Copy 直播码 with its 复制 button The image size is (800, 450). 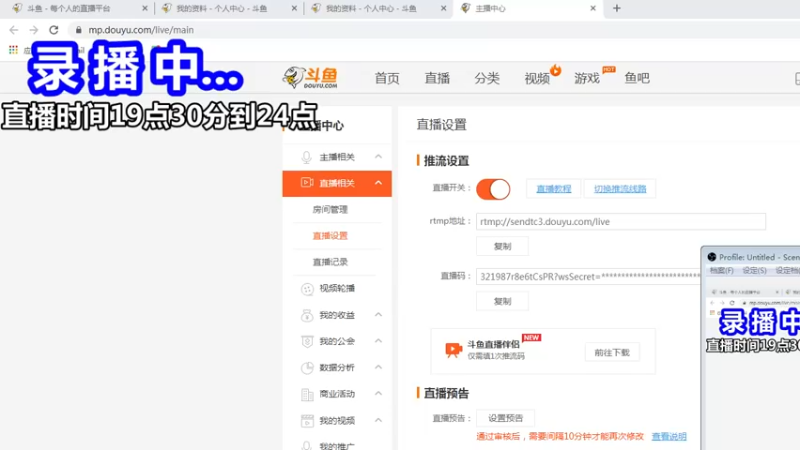(502, 302)
